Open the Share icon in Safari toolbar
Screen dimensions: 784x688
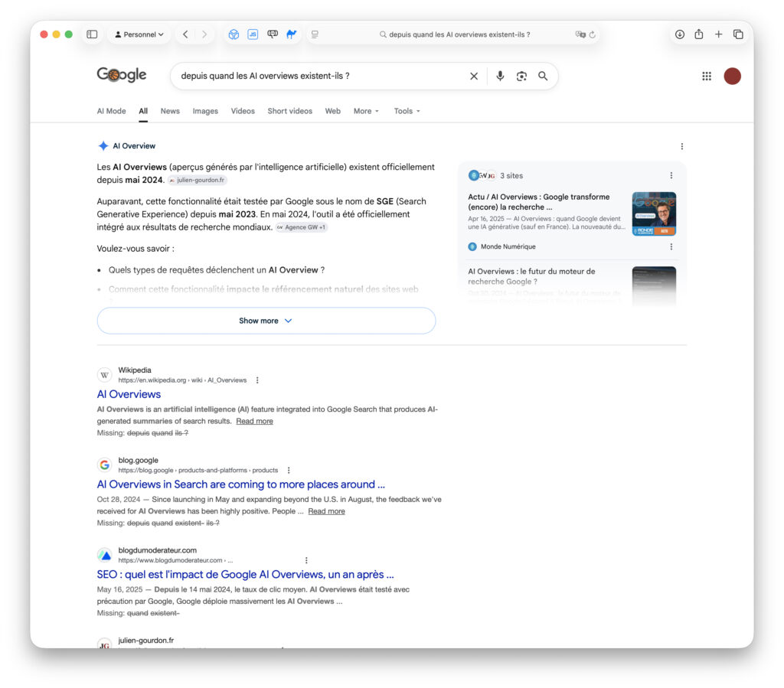(699, 34)
